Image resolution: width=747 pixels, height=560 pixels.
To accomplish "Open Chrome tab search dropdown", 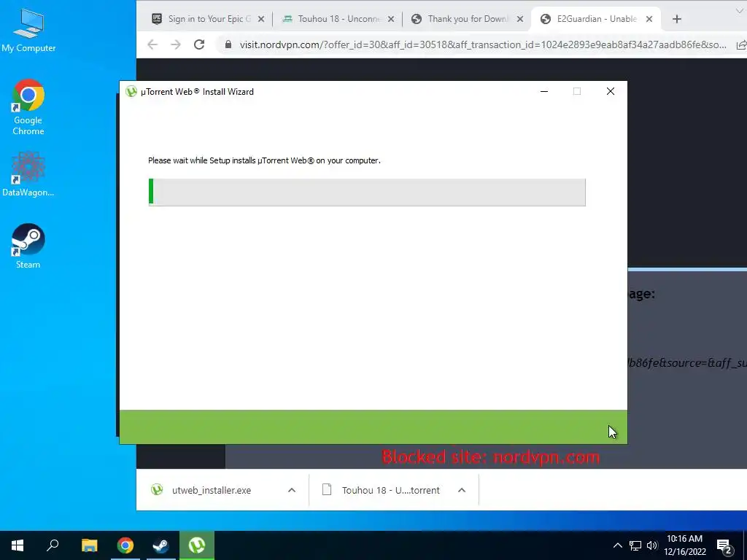I will pos(740,10).
